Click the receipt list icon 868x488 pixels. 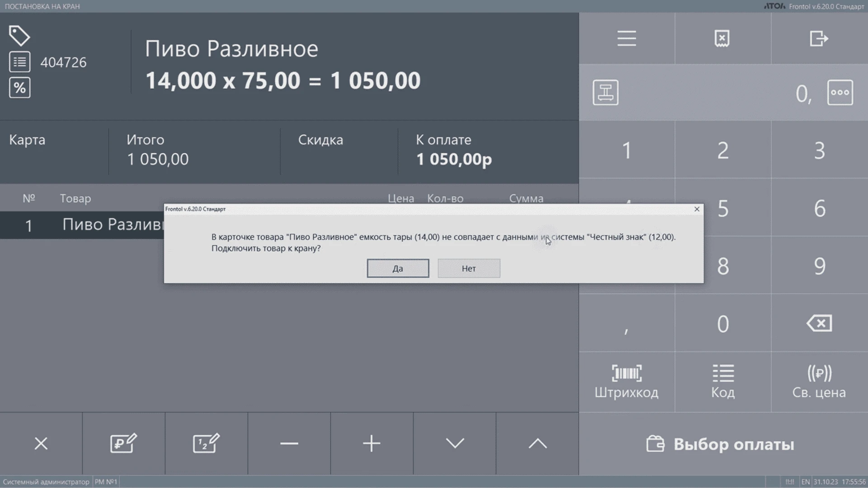point(19,62)
